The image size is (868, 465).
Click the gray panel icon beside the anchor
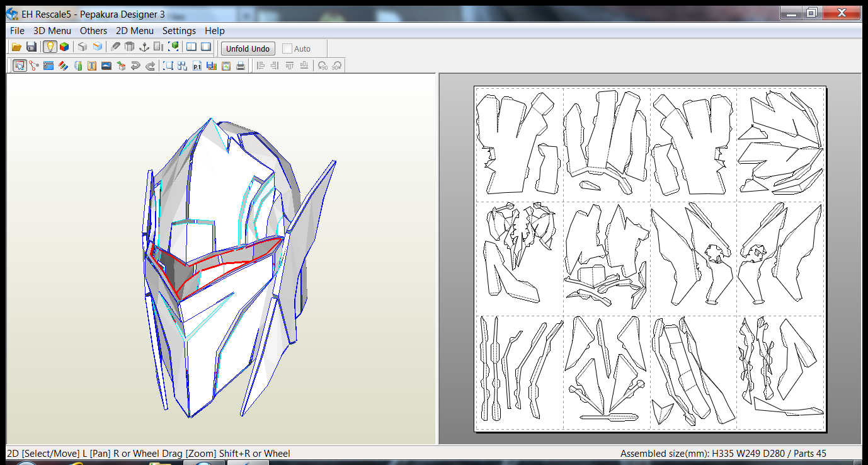[x=159, y=47]
